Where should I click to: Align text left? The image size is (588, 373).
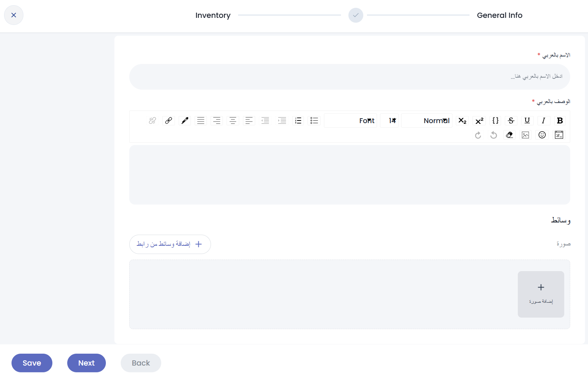(x=249, y=120)
